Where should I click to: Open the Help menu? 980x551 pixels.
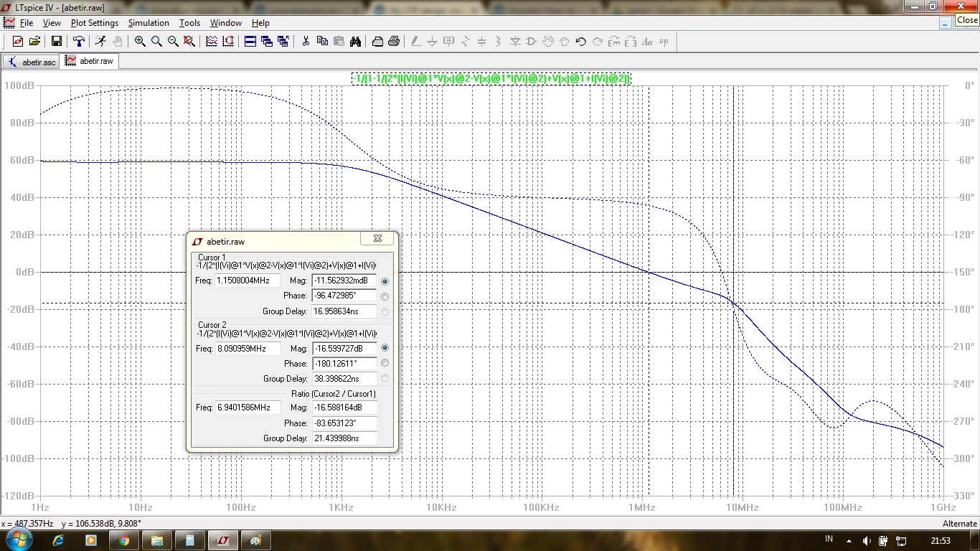(x=260, y=23)
